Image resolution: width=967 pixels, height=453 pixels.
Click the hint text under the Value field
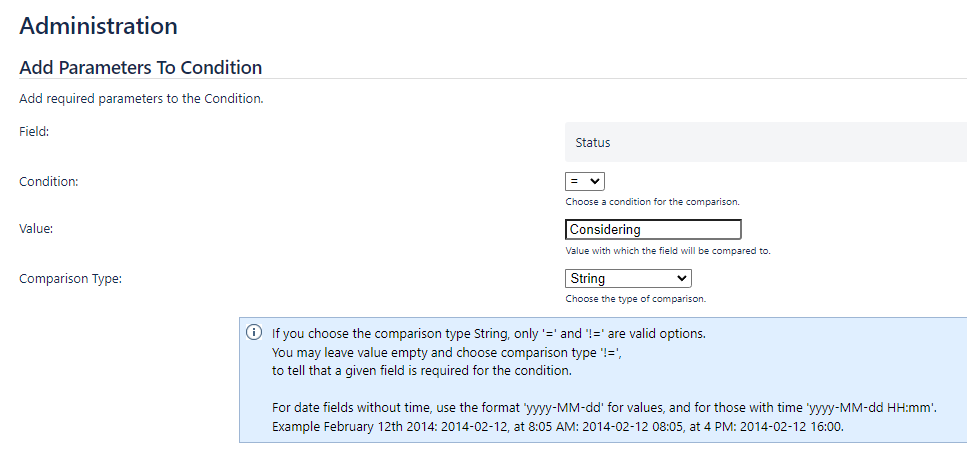668,251
